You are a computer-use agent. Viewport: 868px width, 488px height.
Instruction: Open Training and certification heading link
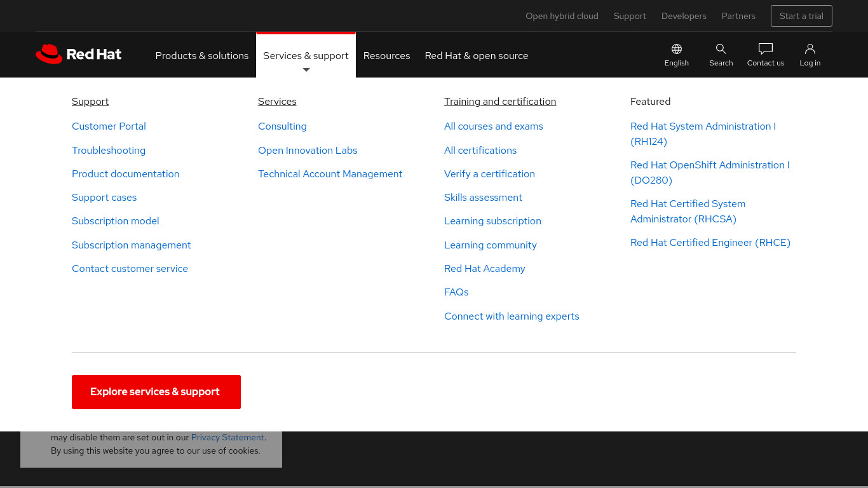(x=500, y=102)
